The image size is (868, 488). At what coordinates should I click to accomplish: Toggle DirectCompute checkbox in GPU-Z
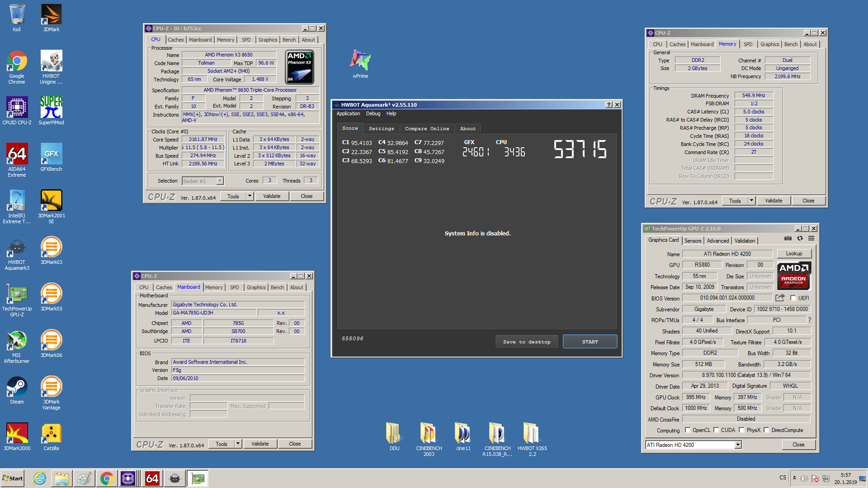(766, 430)
